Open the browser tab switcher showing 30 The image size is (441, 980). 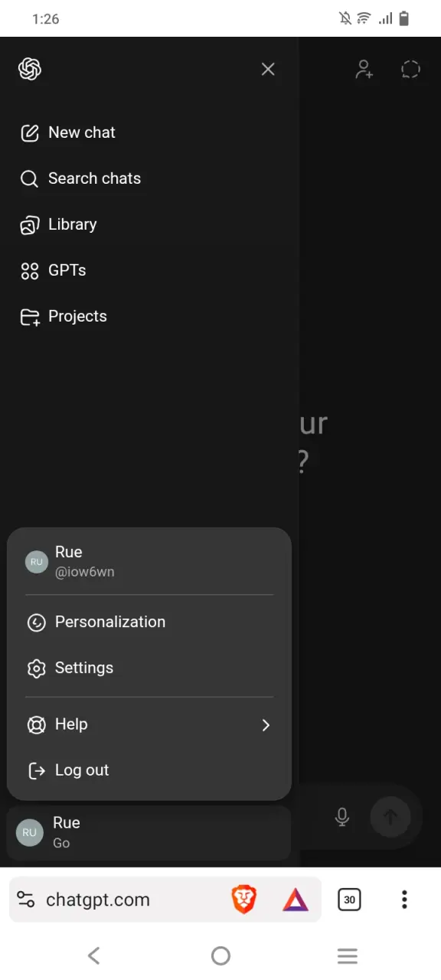point(350,900)
